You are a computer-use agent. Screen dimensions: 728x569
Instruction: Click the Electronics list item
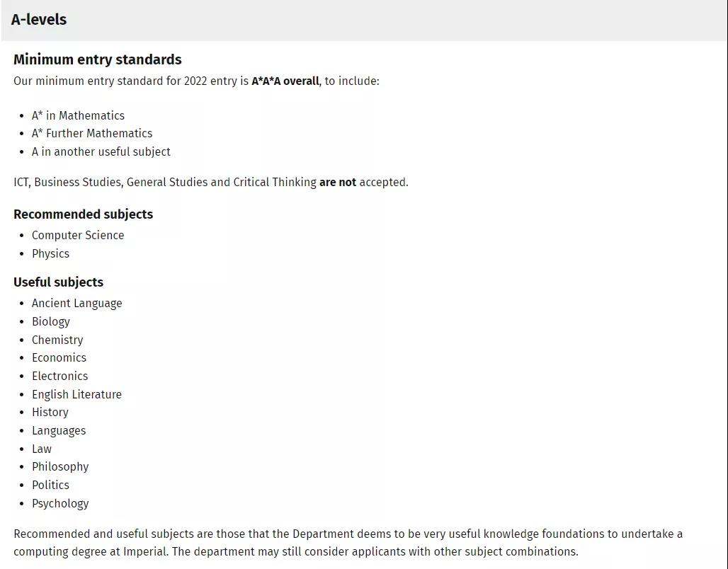[60, 376]
